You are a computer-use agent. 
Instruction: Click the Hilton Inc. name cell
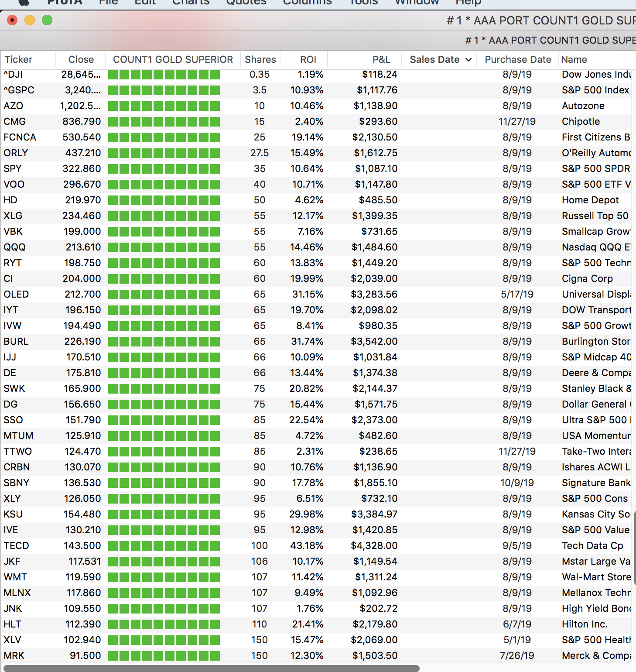point(585,624)
